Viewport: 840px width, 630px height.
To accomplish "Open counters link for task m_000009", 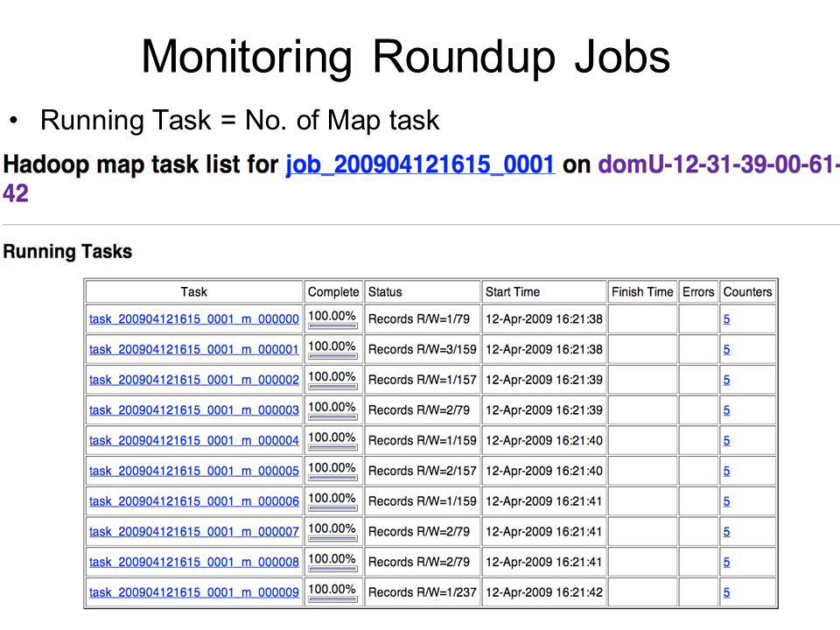I will point(726,592).
